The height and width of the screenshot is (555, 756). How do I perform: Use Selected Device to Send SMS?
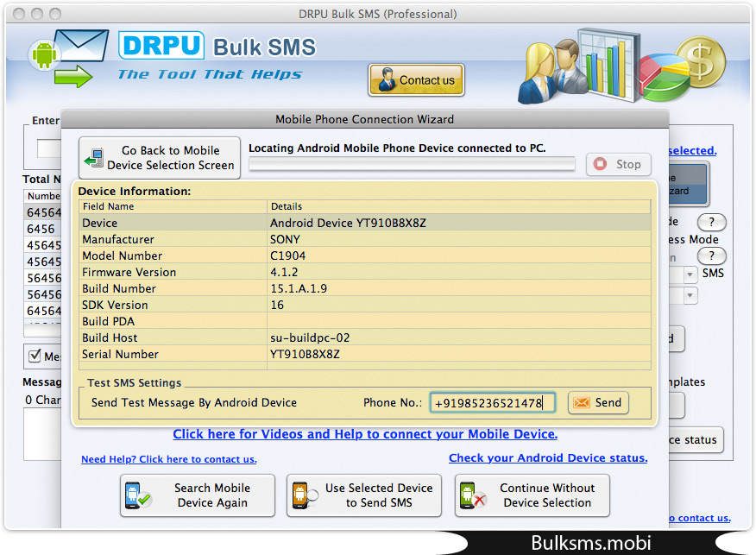pyautogui.click(x=364, y=495)
